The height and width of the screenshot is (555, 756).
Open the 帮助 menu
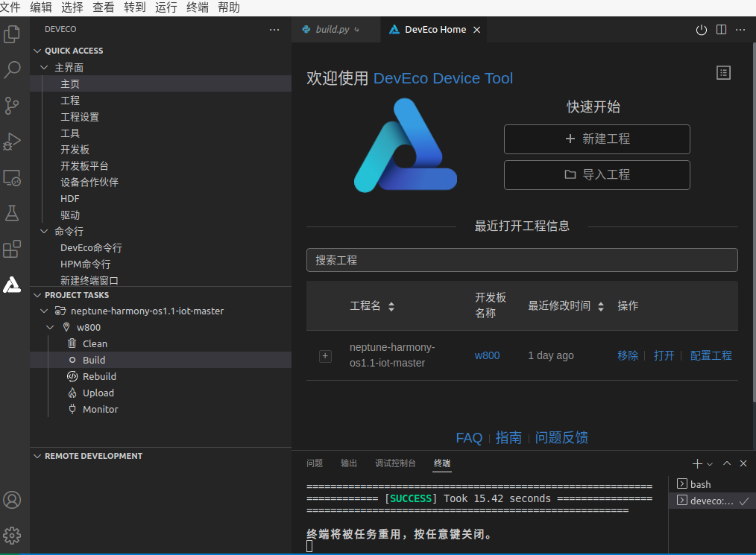point(229,7)
